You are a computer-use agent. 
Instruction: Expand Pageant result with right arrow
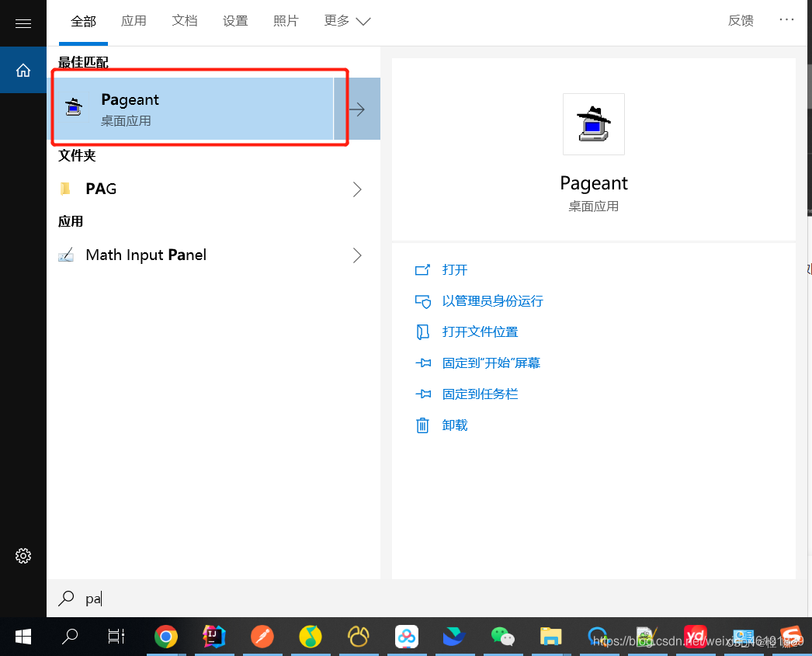point(357,109)
